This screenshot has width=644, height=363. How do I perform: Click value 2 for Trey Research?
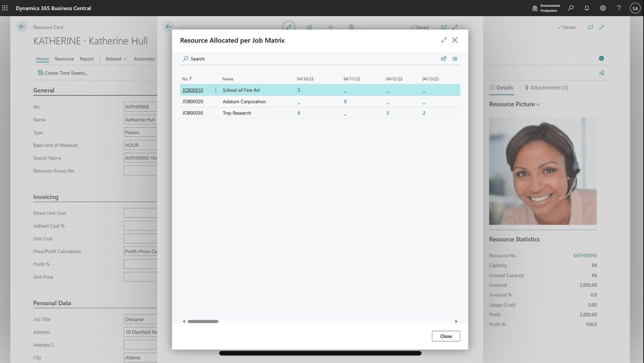424,113
